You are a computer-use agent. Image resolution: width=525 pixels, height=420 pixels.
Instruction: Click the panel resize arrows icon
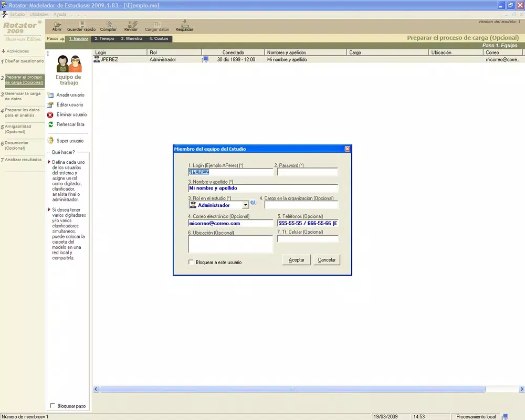48,54
